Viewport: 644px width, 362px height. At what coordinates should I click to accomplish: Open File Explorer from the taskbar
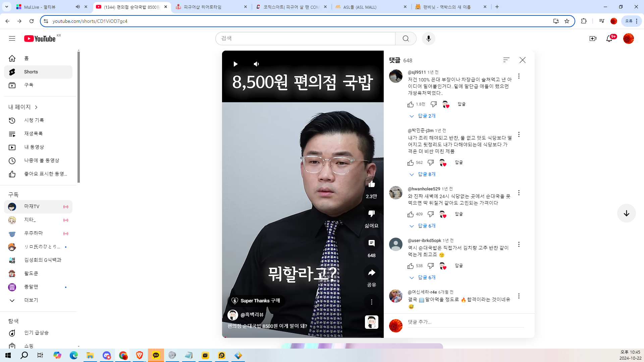(x=90, y=355)
